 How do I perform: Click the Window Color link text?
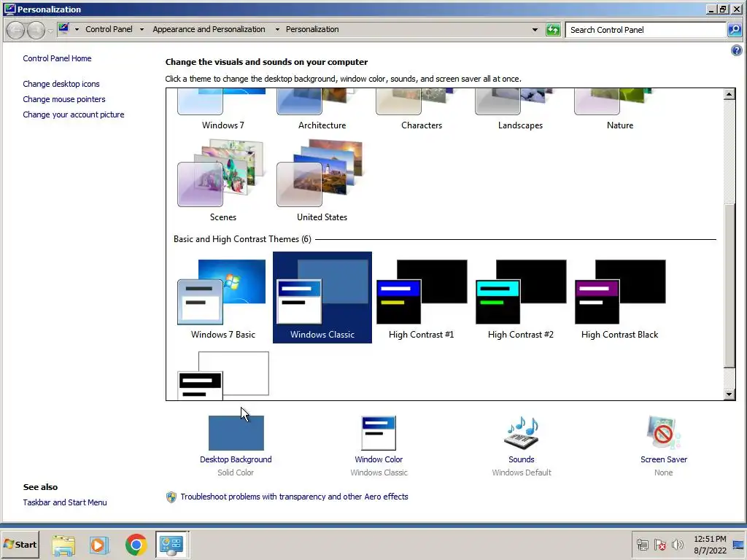pyautogui.click(x=379, y=459)
